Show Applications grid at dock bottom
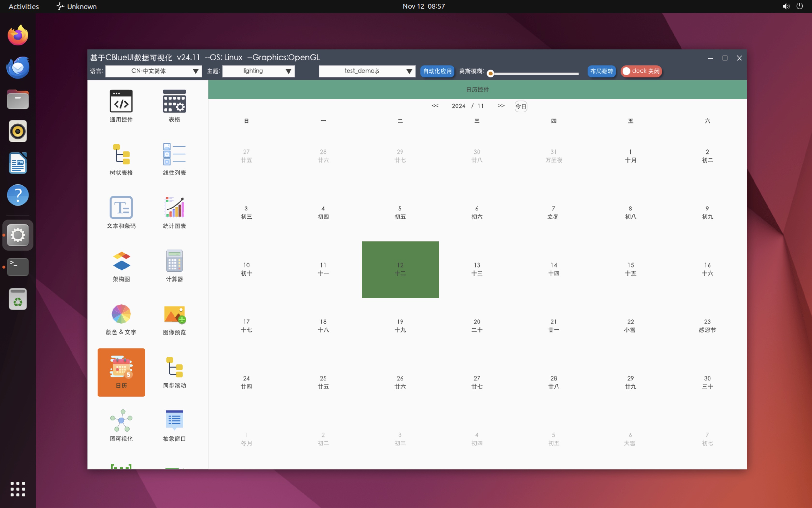This screenshot has height=508, width=812. [x=18, y=489]
